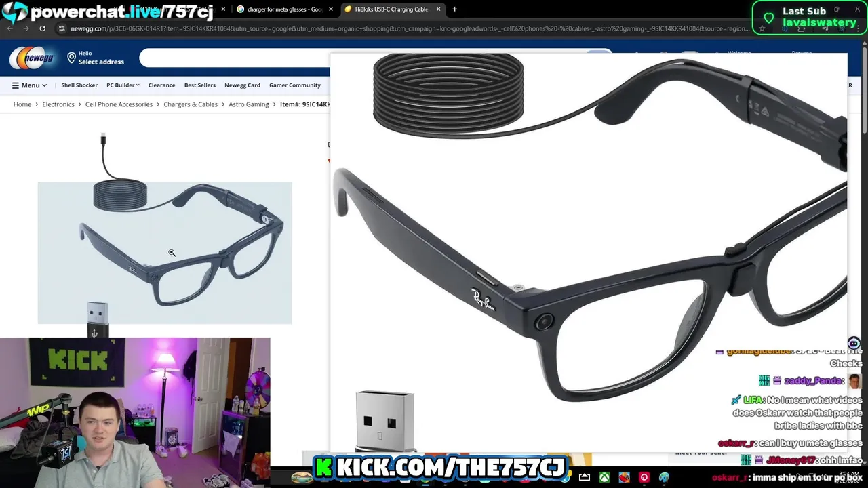Open site information icon in address bar
Viewport: 868px width, 488px height.
click(62, 28)
